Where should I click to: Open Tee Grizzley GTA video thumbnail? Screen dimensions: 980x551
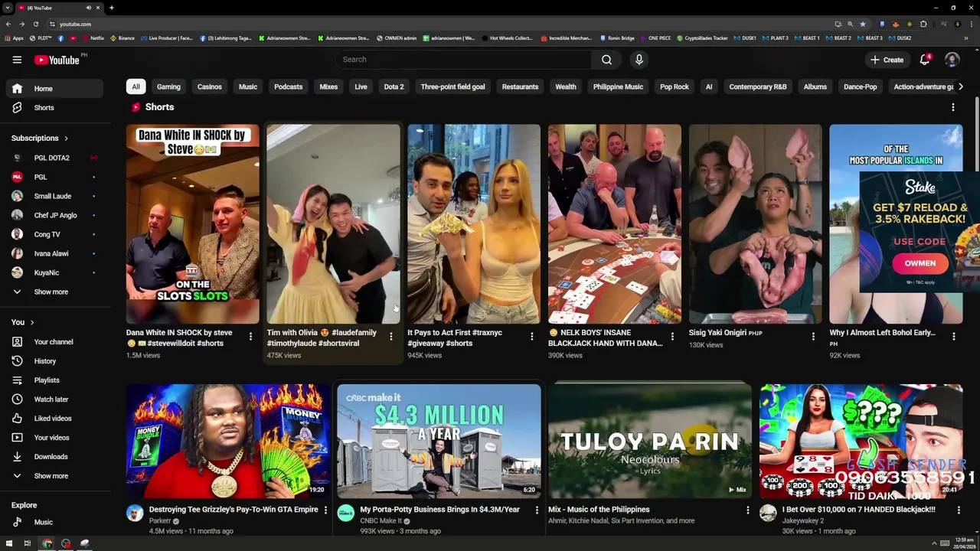pos(228,441)
